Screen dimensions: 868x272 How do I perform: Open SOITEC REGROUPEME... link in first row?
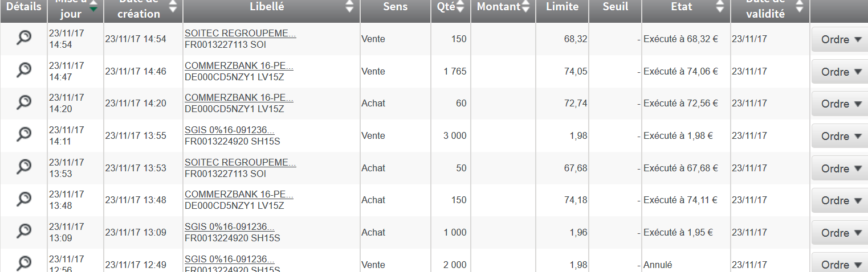241,34
